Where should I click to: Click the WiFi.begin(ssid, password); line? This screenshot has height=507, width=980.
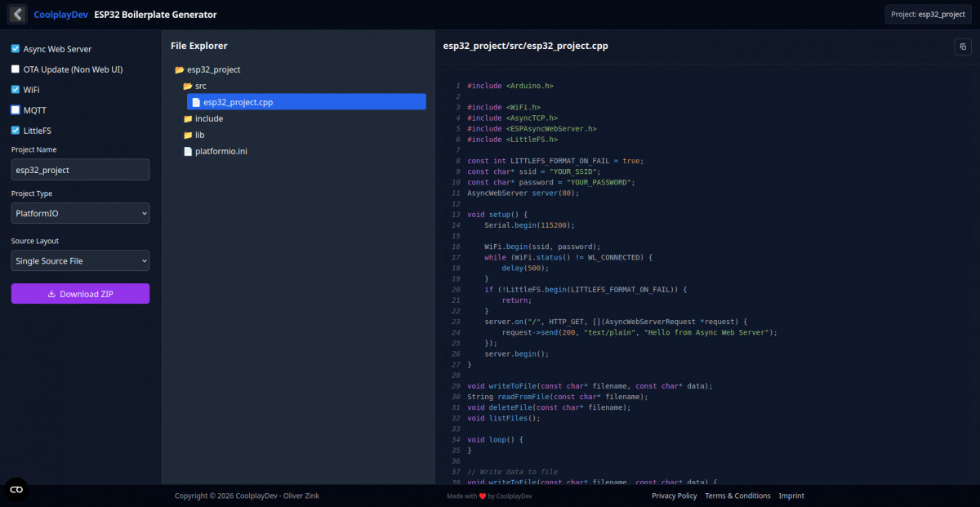point(542,247)
